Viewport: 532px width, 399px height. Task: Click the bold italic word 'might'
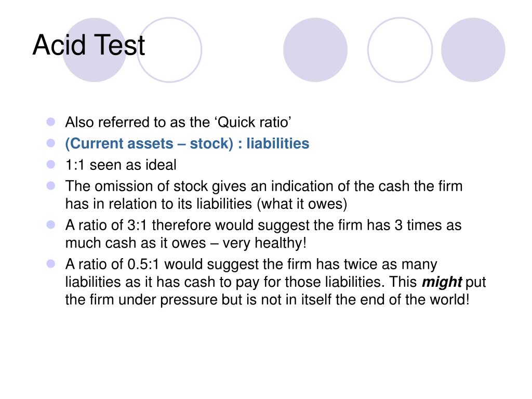[442, 282]
